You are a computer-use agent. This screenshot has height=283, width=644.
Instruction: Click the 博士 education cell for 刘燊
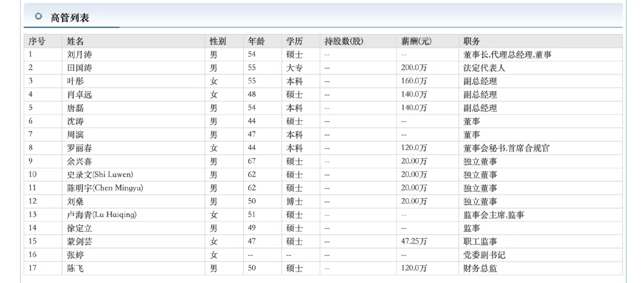(295, 201)
